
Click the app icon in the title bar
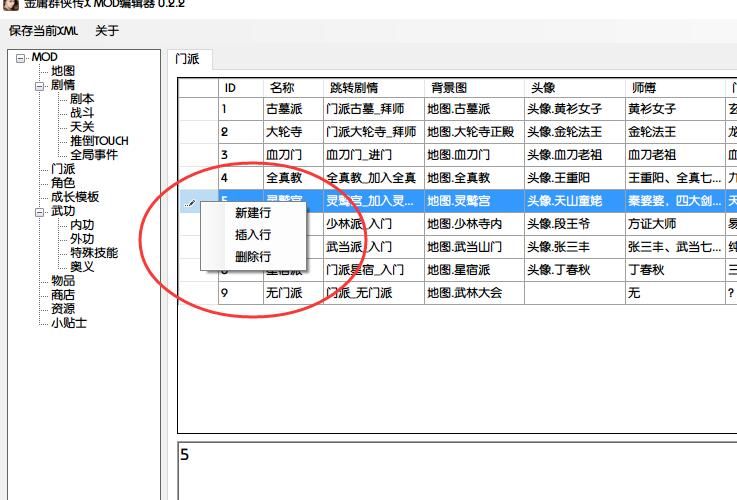pos(10,3)
